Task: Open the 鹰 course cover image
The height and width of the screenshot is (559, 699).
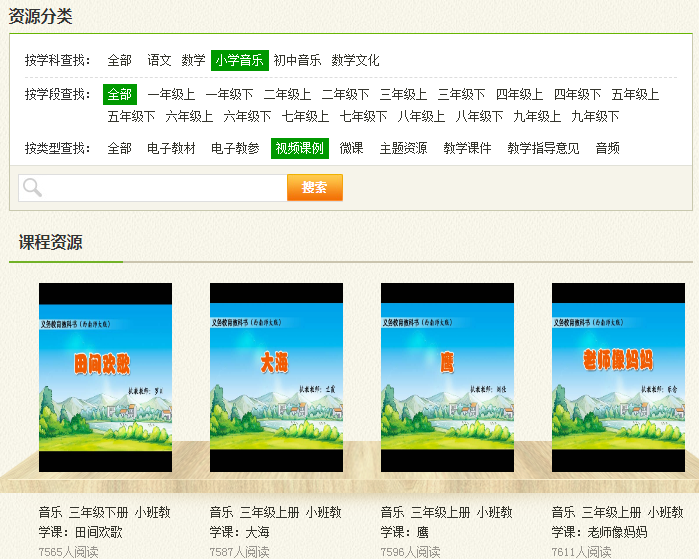Action: pos(447,377)
